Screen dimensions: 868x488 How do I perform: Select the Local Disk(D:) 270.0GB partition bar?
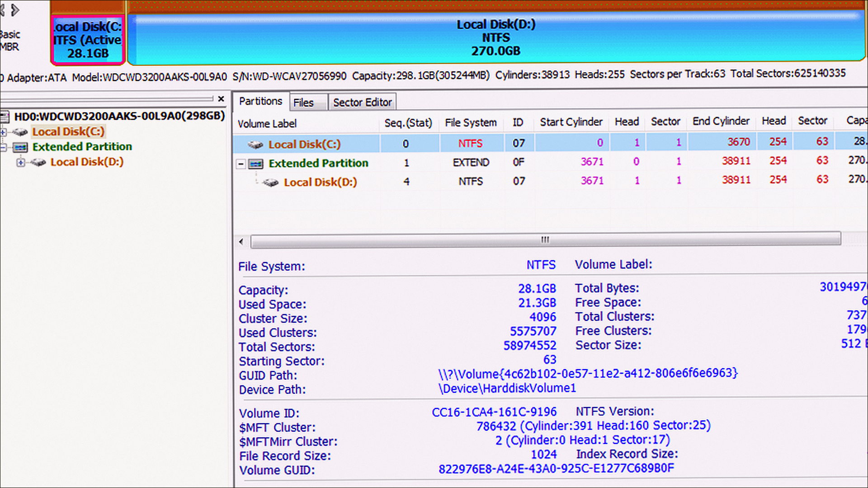pos(496,38)
